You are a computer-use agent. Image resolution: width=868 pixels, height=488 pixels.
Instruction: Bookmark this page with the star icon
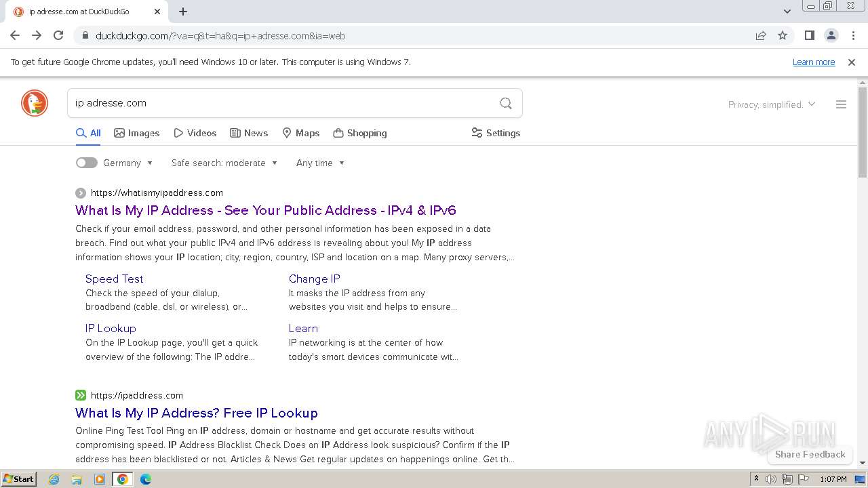[783, 35]
